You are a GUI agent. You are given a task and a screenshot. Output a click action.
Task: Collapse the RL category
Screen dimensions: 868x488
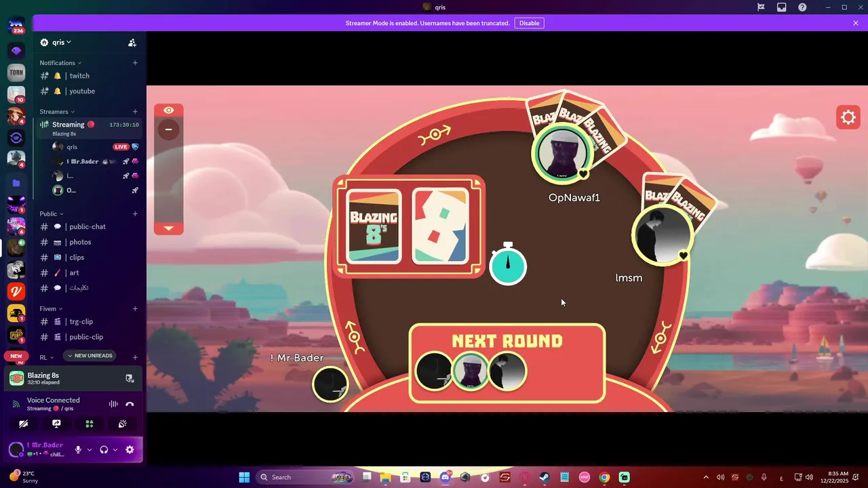pos(46,357)
